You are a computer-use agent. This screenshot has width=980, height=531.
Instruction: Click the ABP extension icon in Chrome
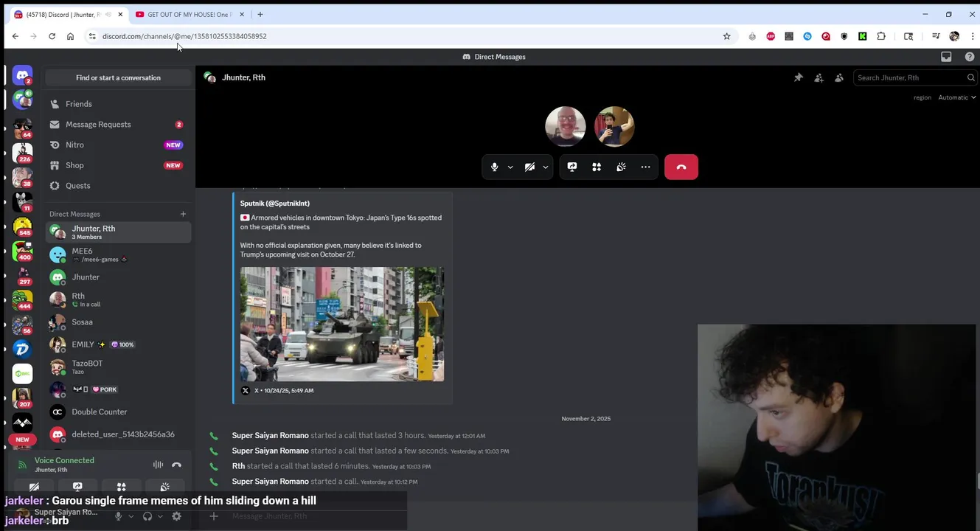[771, 36]
